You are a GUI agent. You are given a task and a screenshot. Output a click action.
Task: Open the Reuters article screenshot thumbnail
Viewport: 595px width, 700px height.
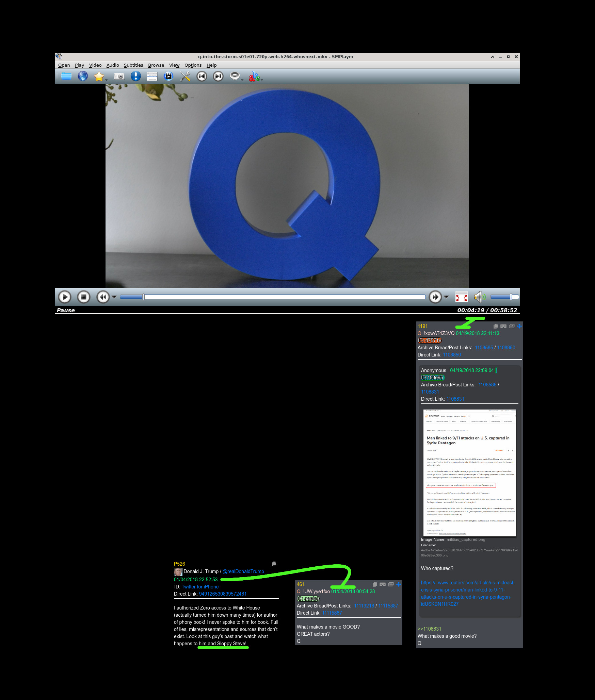click(470, 473)
